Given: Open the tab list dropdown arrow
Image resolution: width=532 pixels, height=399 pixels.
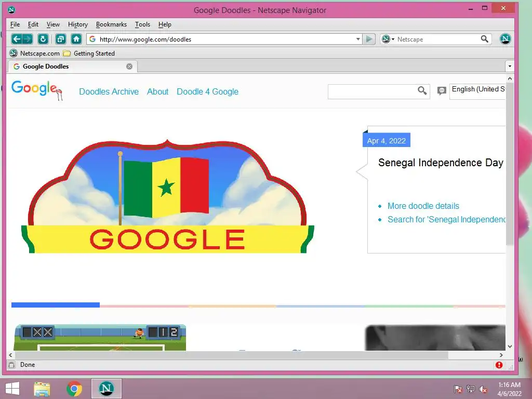Looking at the screenshot, I should [510, 66].
